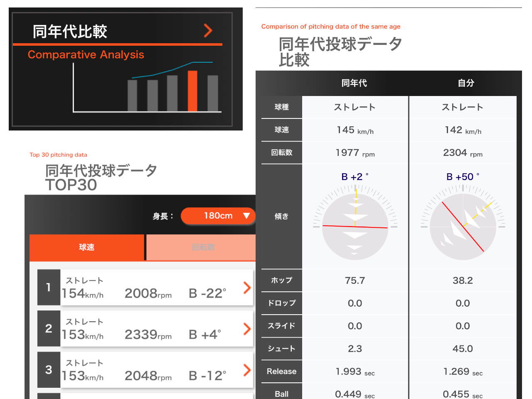Open the 同年代比較 arrow chevron
Screen dimensions: 532x399
208,30
